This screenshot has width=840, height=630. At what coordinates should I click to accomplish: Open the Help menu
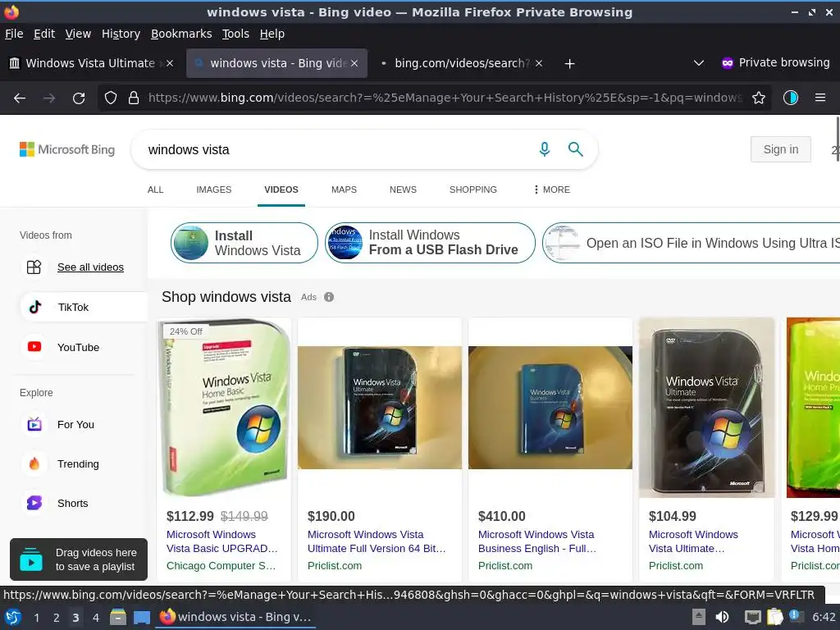272,34
